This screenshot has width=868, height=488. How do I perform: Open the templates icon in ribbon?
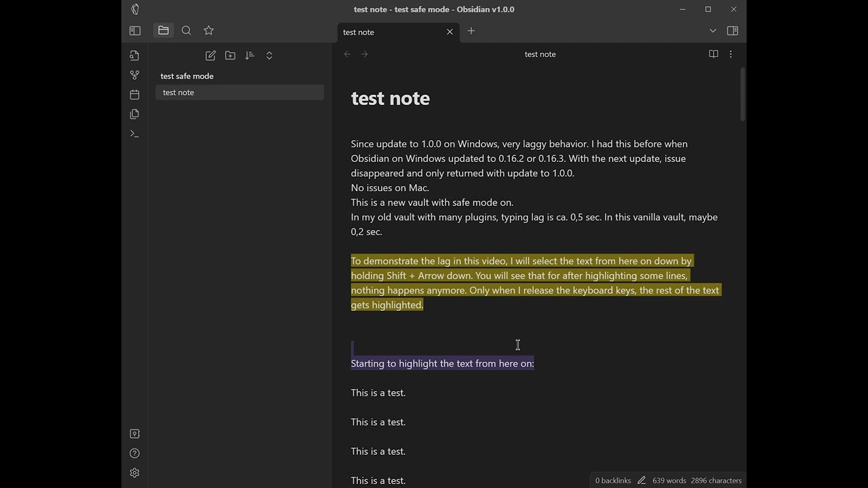point(134,114)
